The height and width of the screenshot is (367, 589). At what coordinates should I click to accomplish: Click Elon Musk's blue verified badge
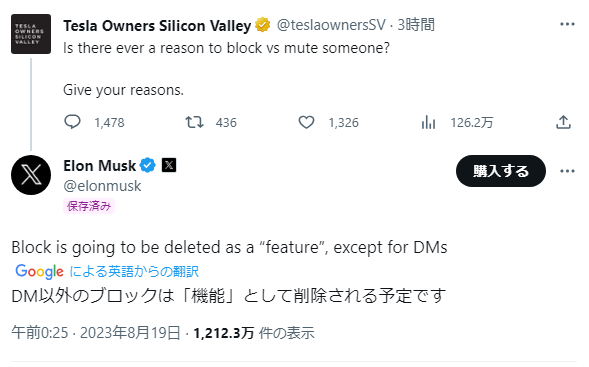(x=148, y=165)
